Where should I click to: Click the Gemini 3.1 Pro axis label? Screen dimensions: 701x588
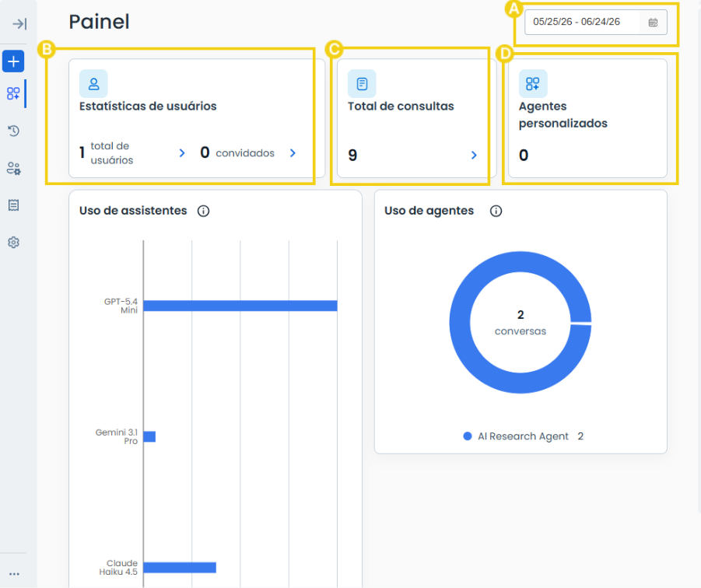pos(116,436)
